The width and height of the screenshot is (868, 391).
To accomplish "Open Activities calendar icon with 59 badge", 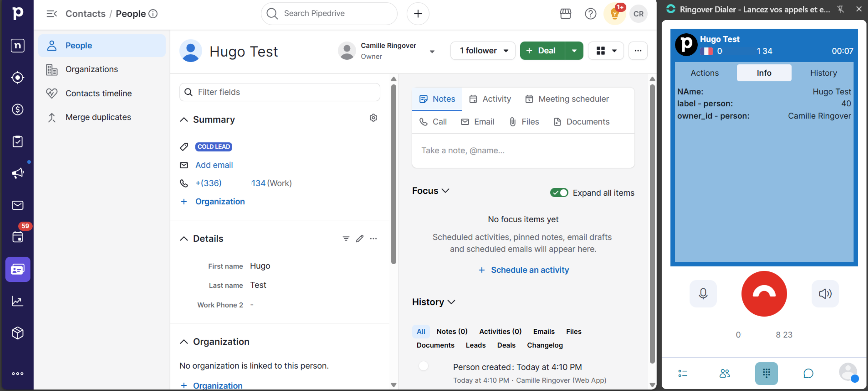I will 17,237.
